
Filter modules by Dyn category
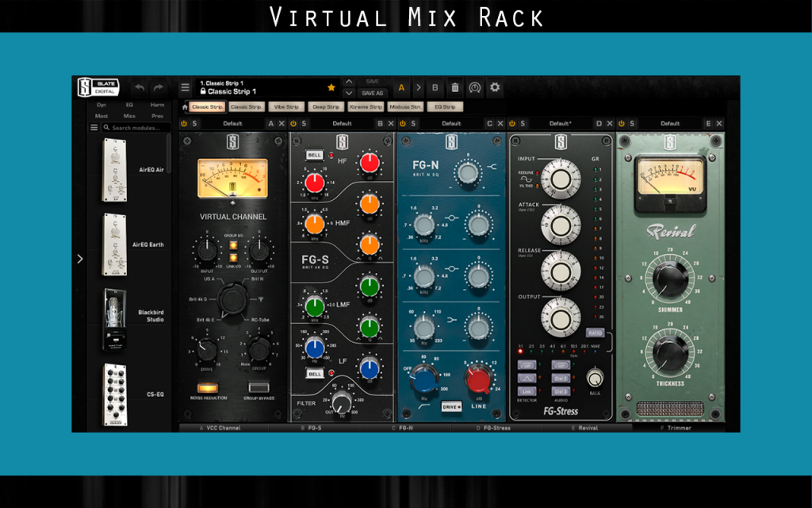click(x=101, y=105)
